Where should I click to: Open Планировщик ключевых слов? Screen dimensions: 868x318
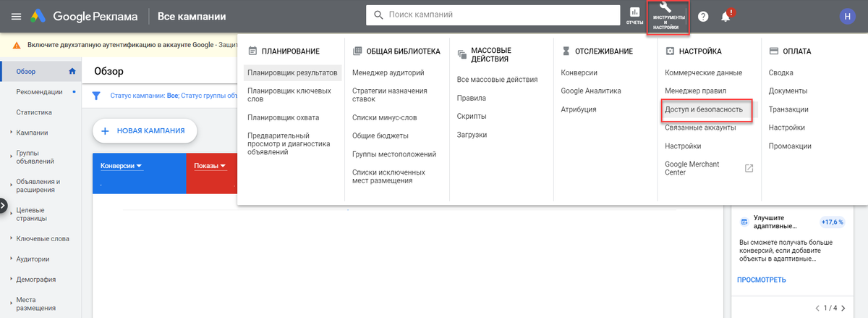coord(289,95)
